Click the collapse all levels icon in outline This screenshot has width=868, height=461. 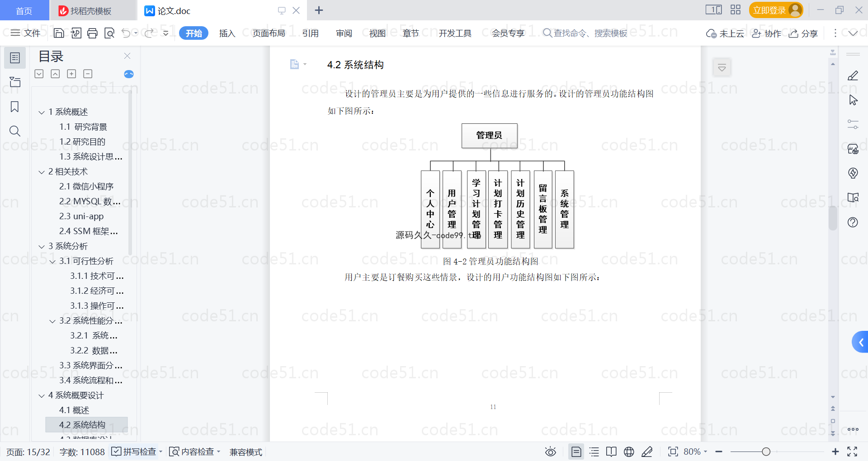pos(55,74)
